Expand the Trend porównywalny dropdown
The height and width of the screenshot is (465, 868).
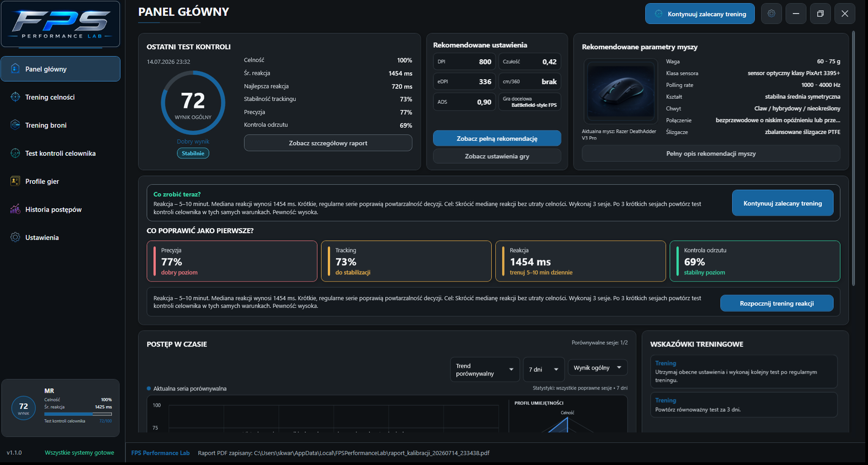485,370
